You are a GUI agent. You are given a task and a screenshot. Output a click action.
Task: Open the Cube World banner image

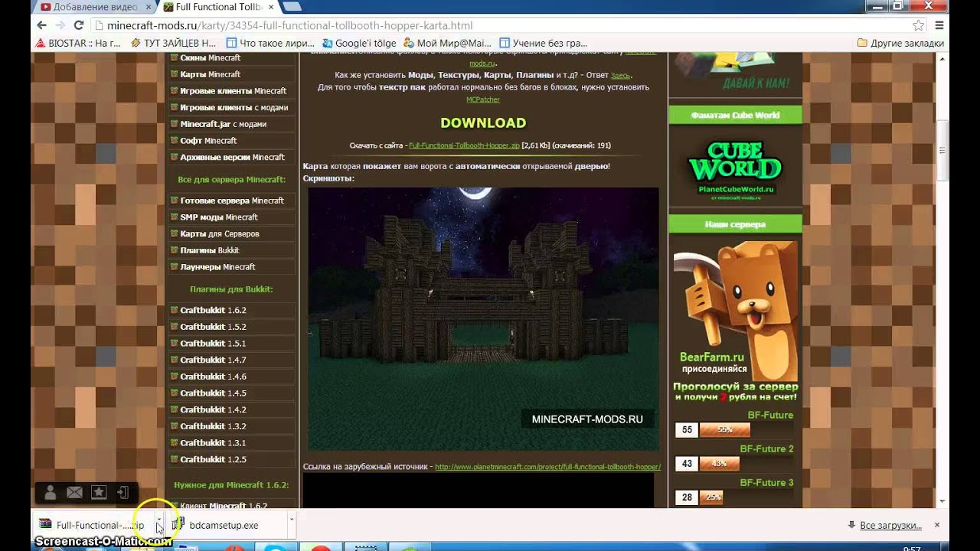click(735, 168)
